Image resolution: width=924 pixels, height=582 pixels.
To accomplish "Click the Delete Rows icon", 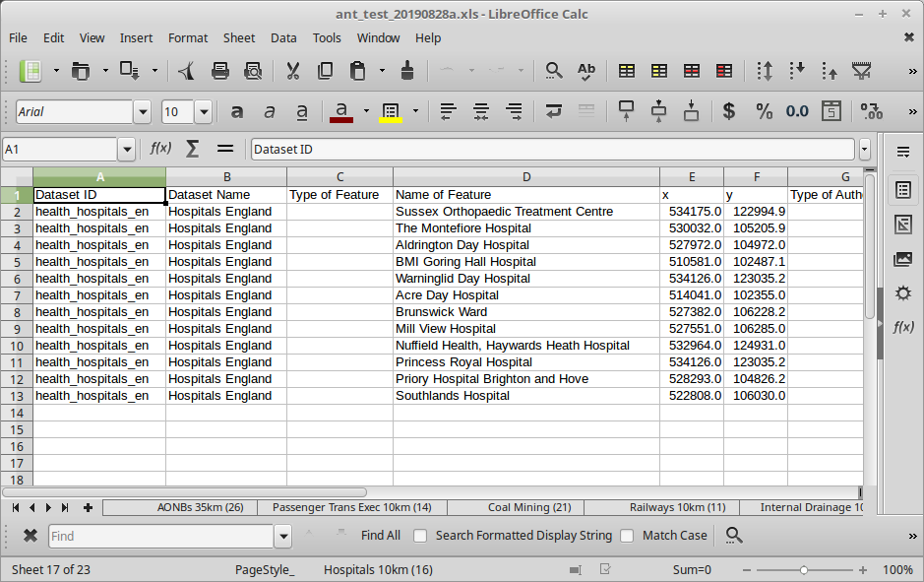I will tap(692, 71).
